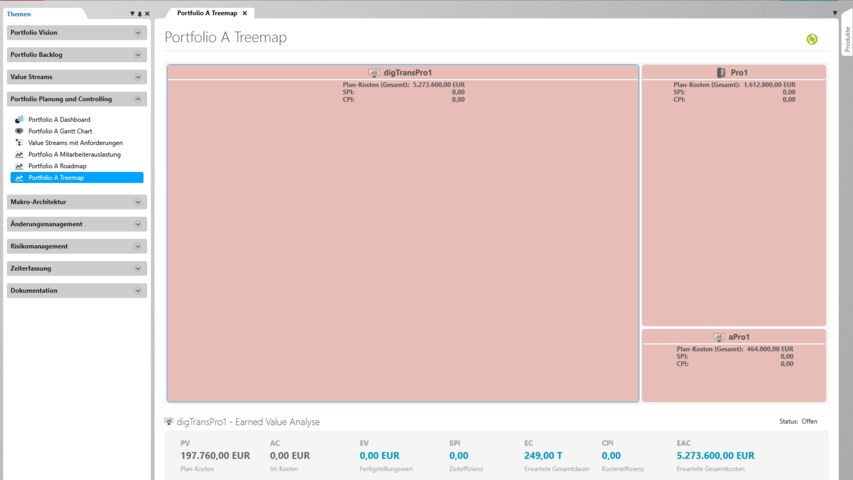Close the Themen side panel

point(148,14)
